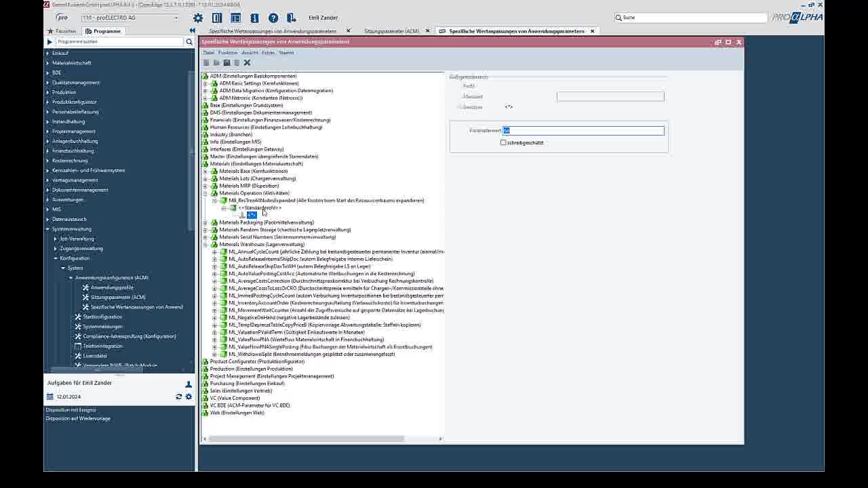Click the calendar icon beside 12.01.2024
The width and height of the screenshot is (868, 488).
[50, 396]
